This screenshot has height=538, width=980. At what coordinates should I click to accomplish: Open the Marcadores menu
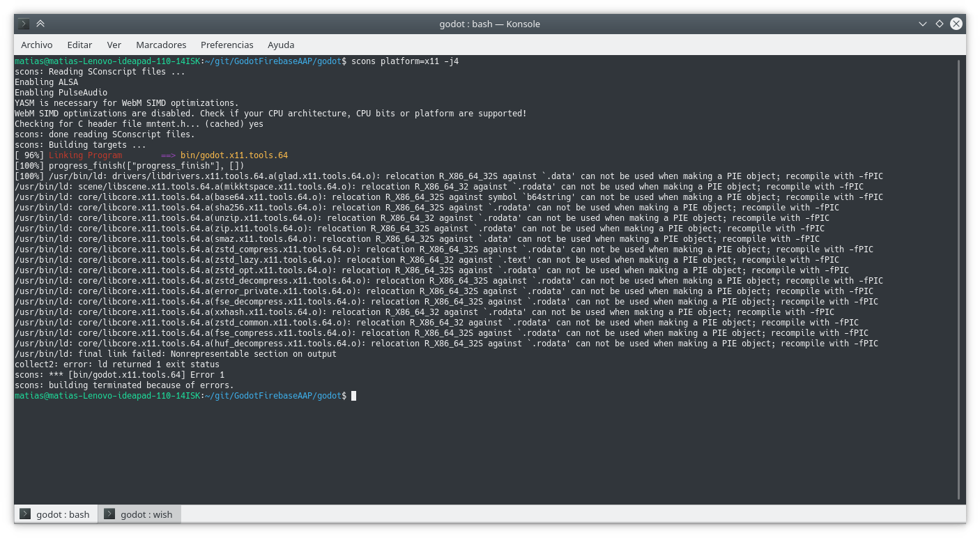pyautogui.click(x=161, y=45)
